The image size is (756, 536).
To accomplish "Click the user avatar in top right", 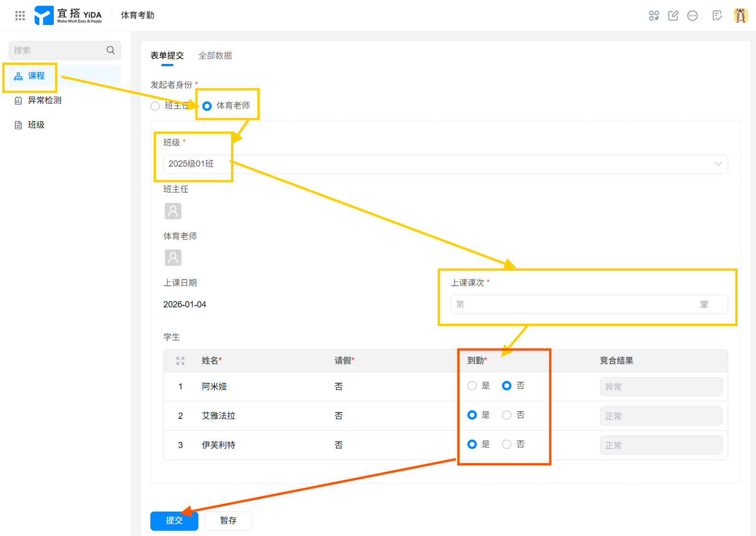I will point(740,15).
